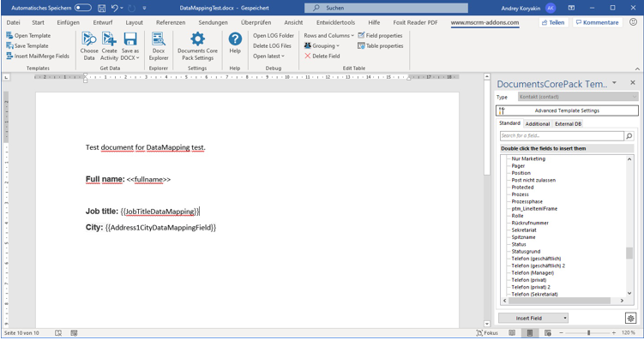Viewport: 644px width, 340px height.
Task: Click the Suchen search box
Action: [x=386, y=8]
